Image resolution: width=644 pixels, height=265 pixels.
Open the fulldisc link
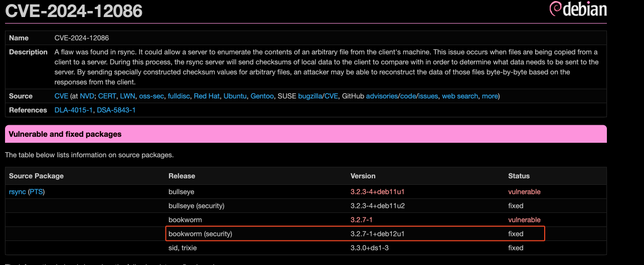[179, 96]
